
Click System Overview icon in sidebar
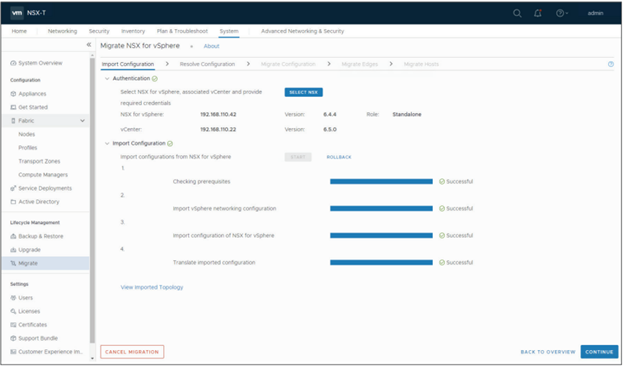pyautogui.click(x=13, y=63)
